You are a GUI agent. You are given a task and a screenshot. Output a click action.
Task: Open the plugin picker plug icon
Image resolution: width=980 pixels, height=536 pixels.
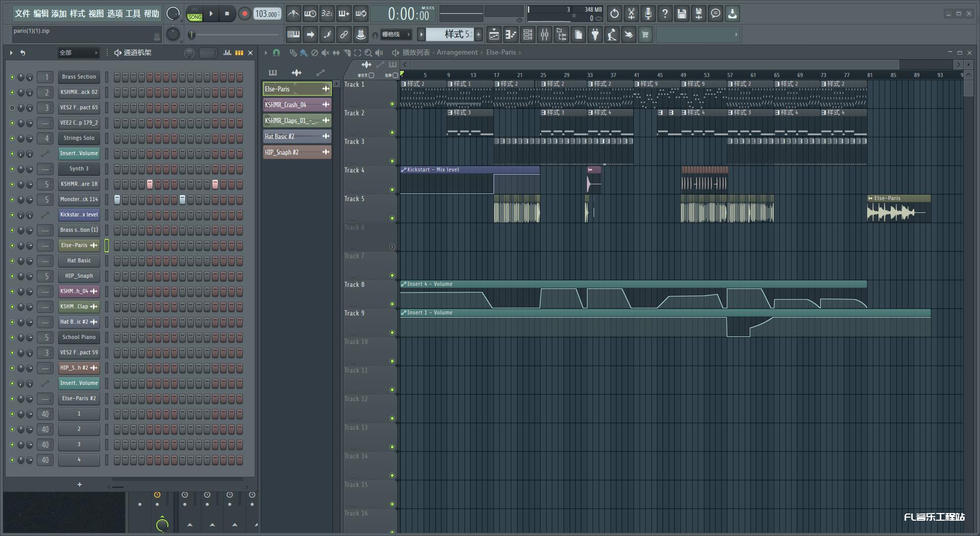595,35
